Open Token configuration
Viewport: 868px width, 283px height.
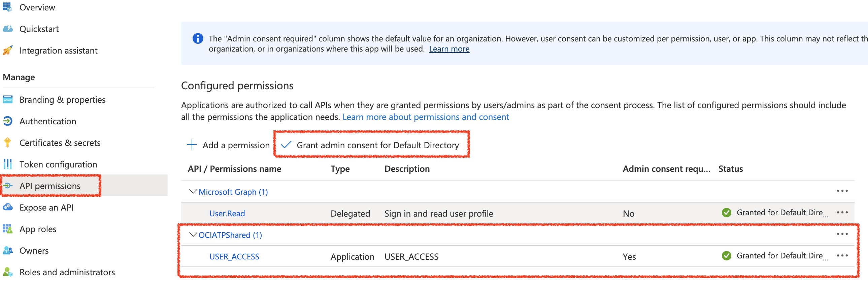pos(58,165)
